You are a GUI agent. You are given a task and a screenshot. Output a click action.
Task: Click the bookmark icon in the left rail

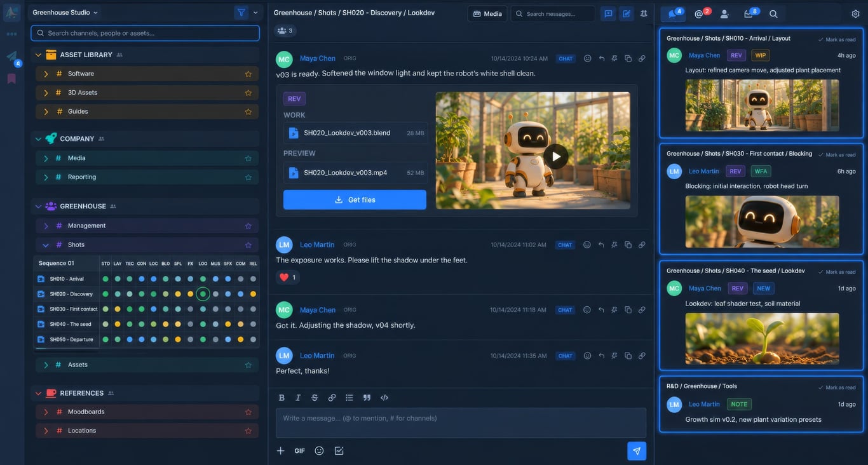pyautogui.click(x=11, y=79)
